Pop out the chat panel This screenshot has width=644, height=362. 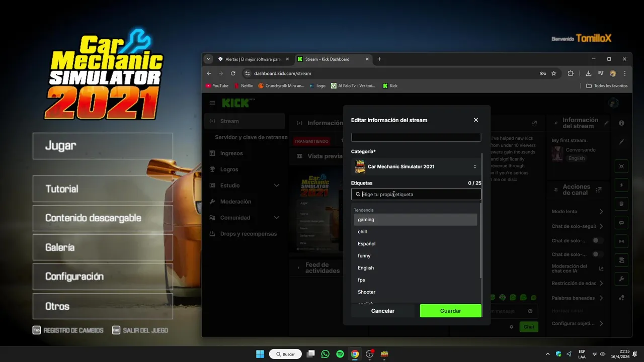coord(534,123)
